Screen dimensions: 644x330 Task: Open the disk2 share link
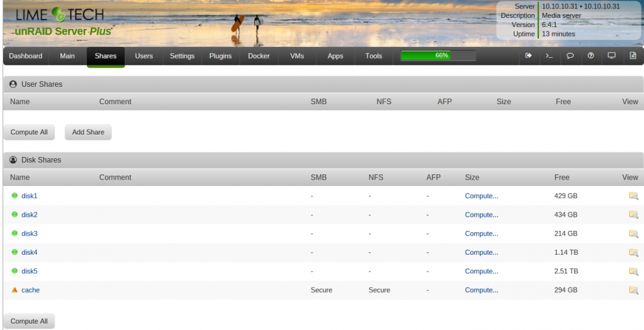coord(29,215)
